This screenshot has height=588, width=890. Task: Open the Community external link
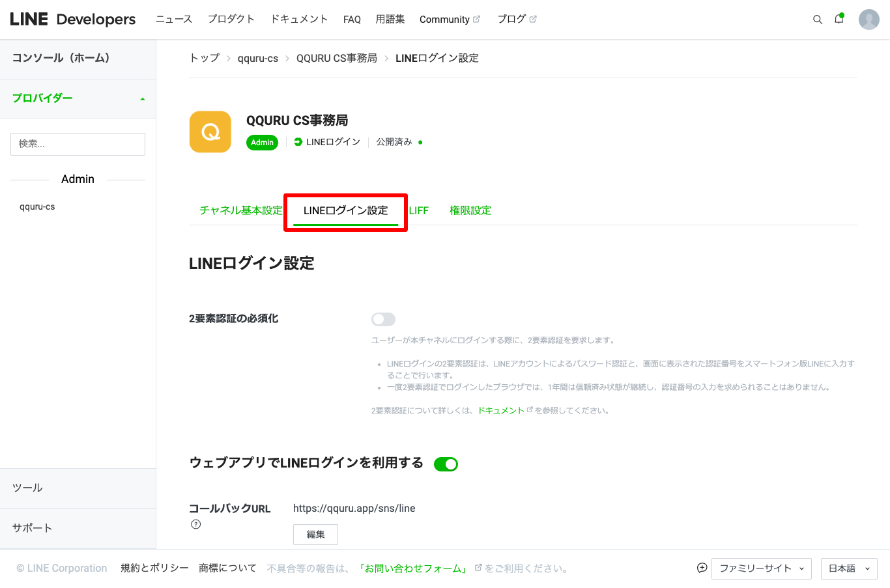449,20
